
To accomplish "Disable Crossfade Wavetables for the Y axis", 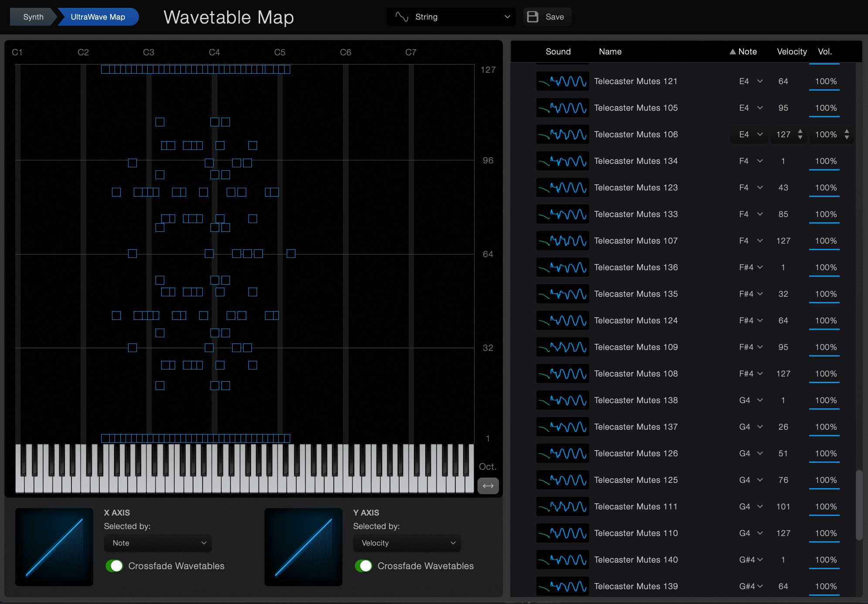I will pyautogui.click(x=364, y=566).
